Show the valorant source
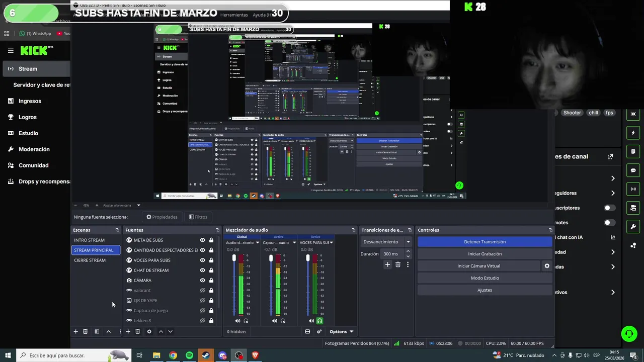The width and height of the screenshot is (644, 362). tap(202, 290)
